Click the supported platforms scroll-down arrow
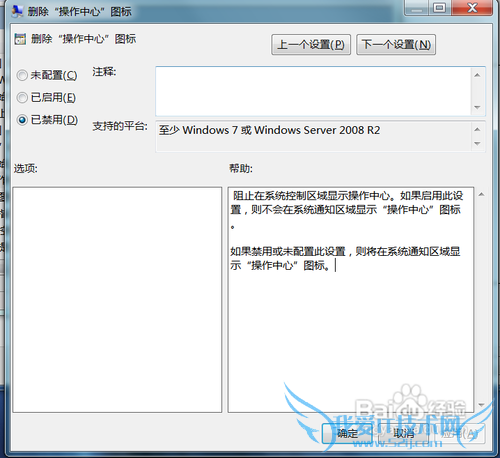This screenshot has width=500, height=458. coord(477,144)
